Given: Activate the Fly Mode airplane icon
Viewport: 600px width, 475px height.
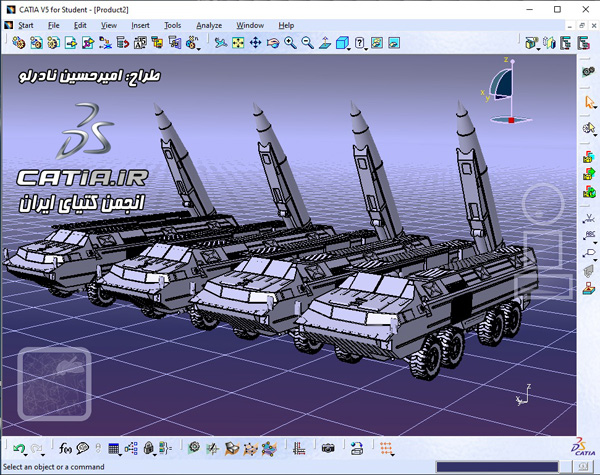Looking at the screenshot, I should (220, 42).
